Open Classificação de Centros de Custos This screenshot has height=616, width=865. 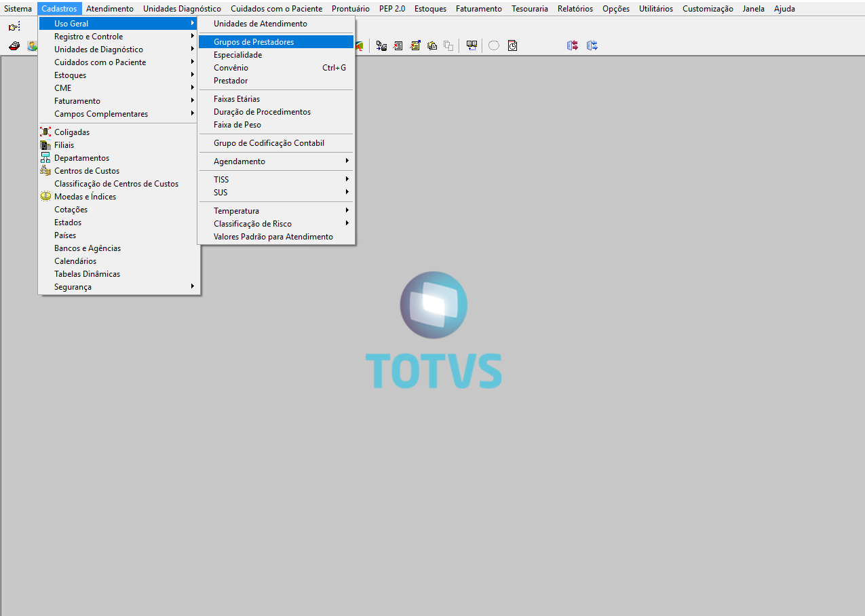119,184
